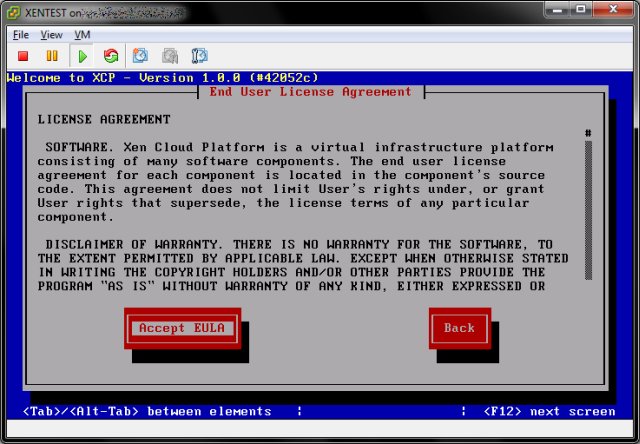
Task: Click the scrollbar # position marker
Action: point(588,133)
